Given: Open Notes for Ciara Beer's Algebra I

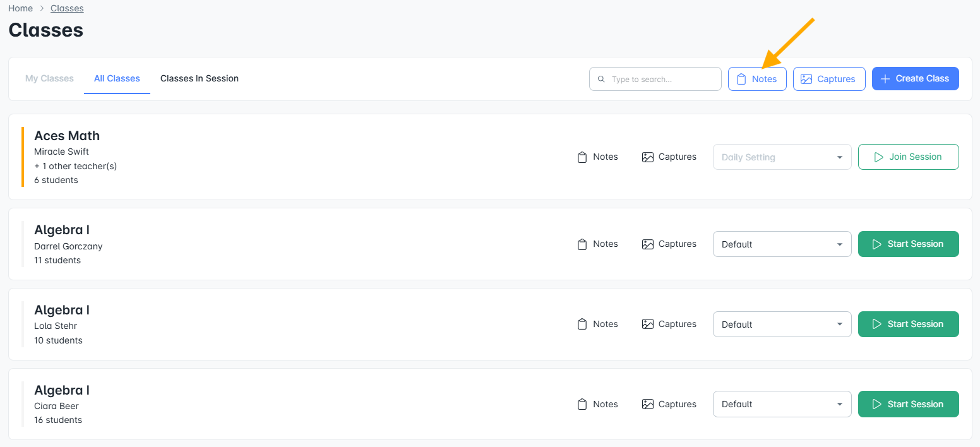Looking at the screenshot, I should pyautogui.click(x=597, y=404).
